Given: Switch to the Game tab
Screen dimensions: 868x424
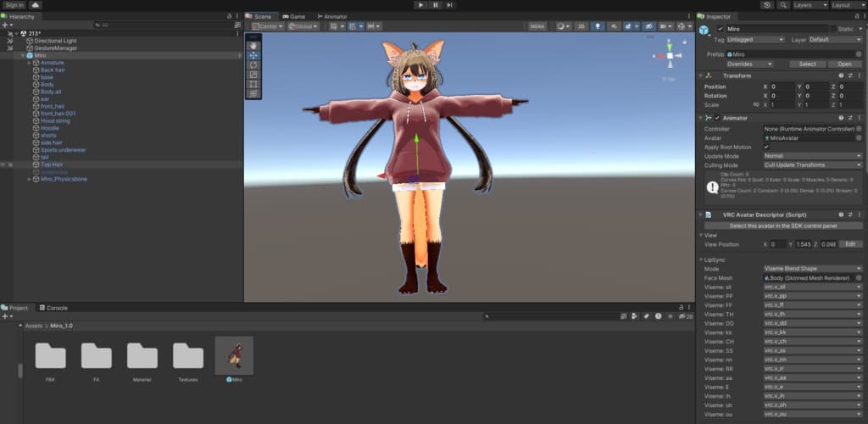Looking at the screenshot, I should 294,17.
